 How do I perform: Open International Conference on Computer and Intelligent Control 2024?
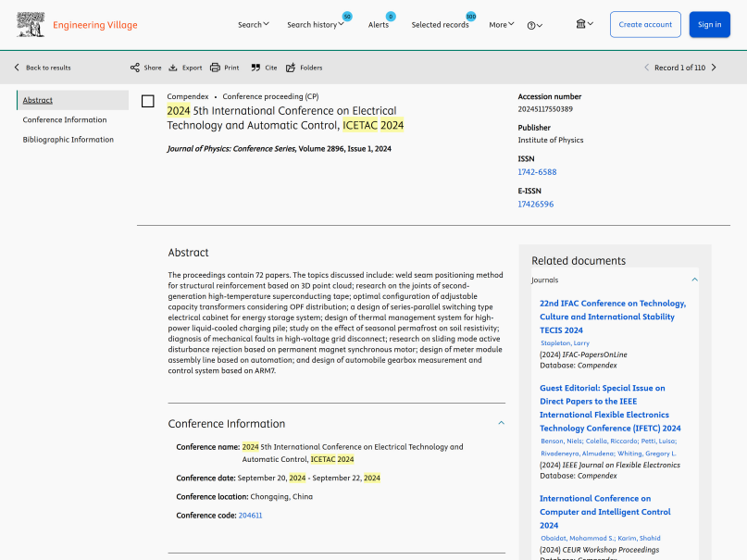(x=605, y=512)
